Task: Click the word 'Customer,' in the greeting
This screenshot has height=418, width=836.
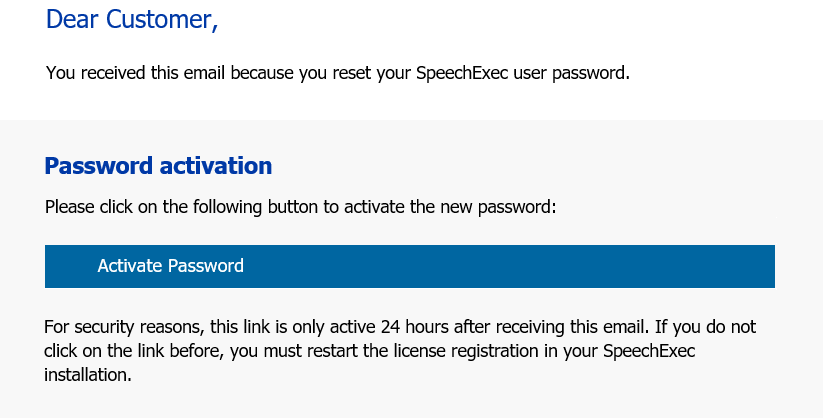Action: pos(162,20)
